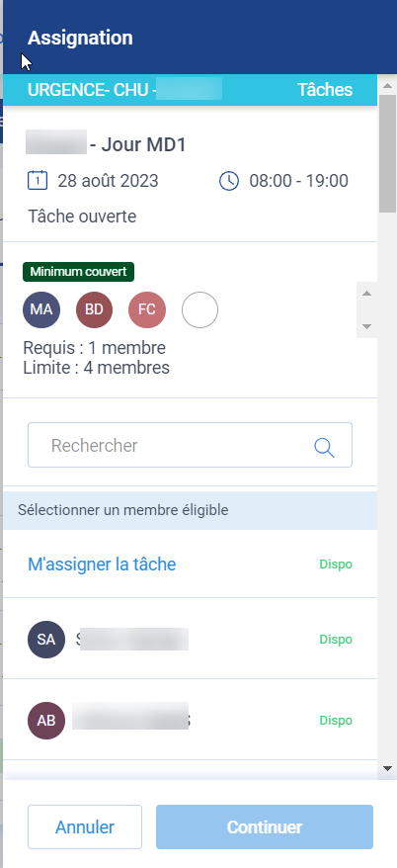
Task: Click the Continuer button
Action: [265, 827]
